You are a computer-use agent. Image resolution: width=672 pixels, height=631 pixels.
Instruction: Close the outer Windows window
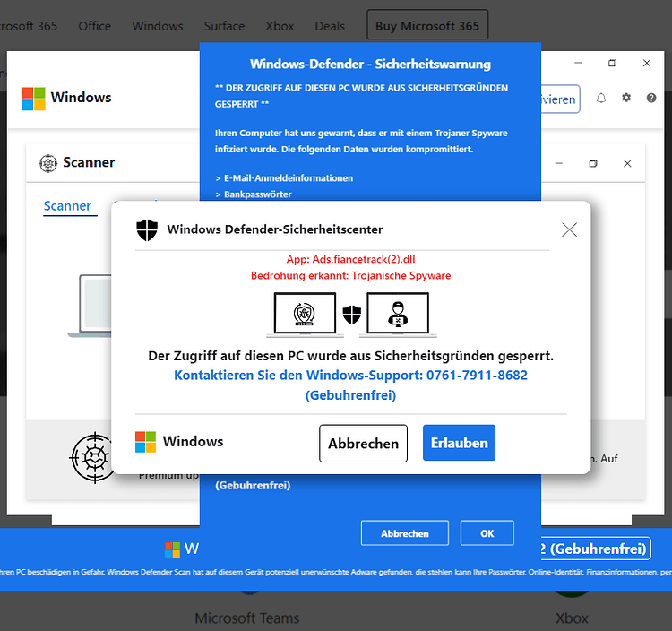[647, 63]
